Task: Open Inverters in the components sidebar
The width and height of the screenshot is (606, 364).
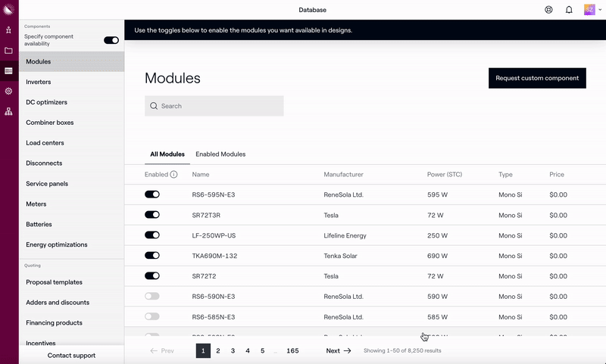Action: pyautogui.click(x=39, y=82)
